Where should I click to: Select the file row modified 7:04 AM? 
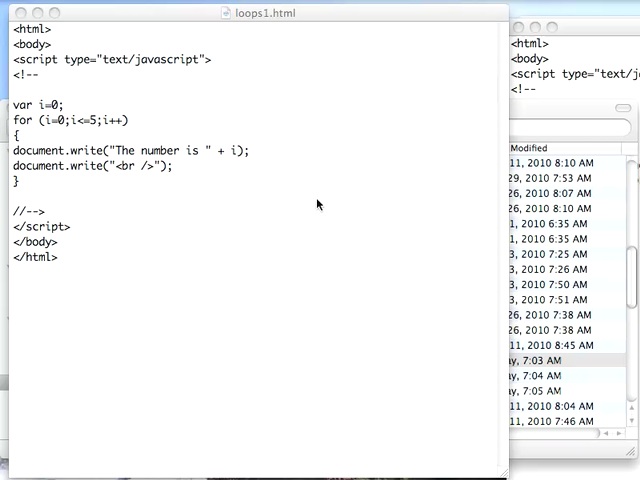[567, 376]
